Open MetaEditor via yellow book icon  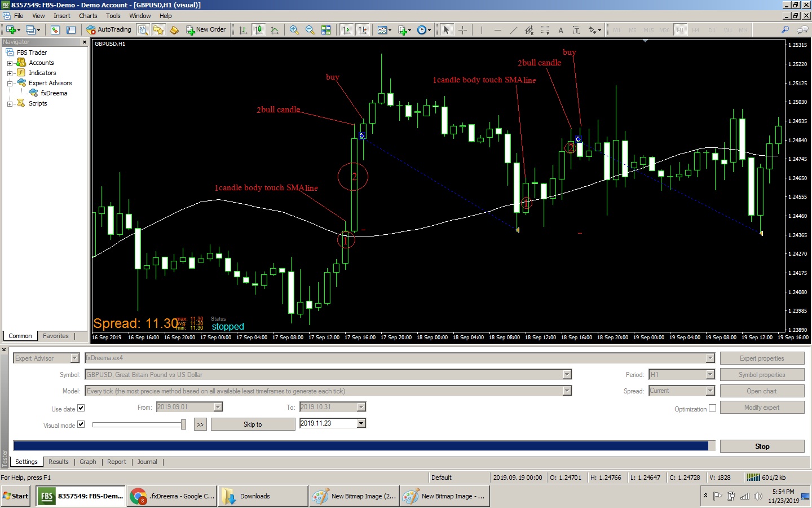pyautogui.click(x=174, y=30)
